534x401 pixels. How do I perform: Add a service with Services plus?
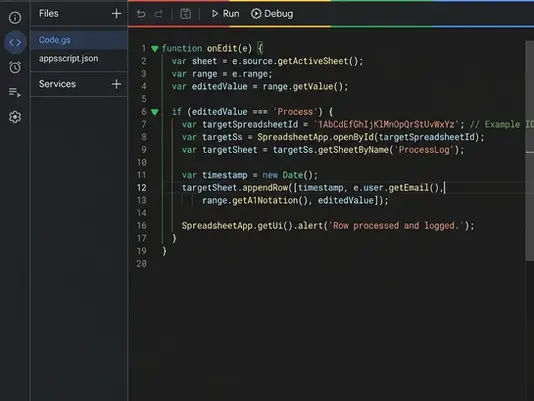coord(116,84)
